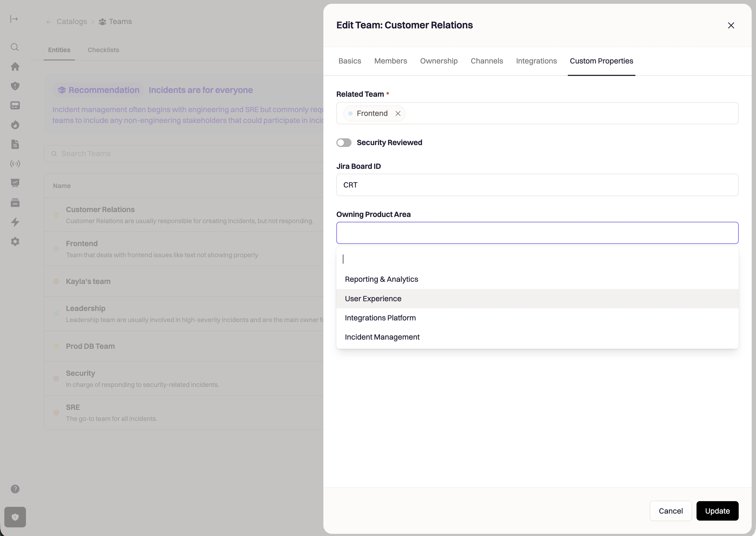Pick Incident Management product area
Viewport: 756px width, 536px height.
pyautogui.click(x=382, y=337)
